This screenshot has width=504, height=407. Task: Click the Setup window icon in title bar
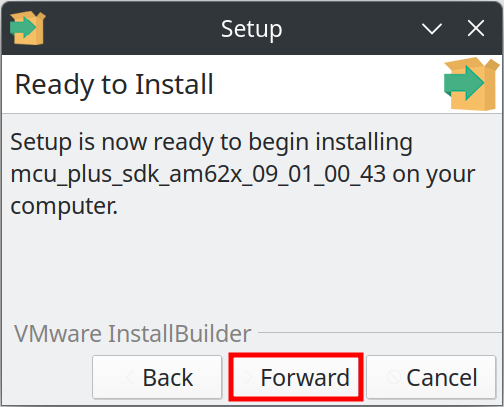point(27,28)
